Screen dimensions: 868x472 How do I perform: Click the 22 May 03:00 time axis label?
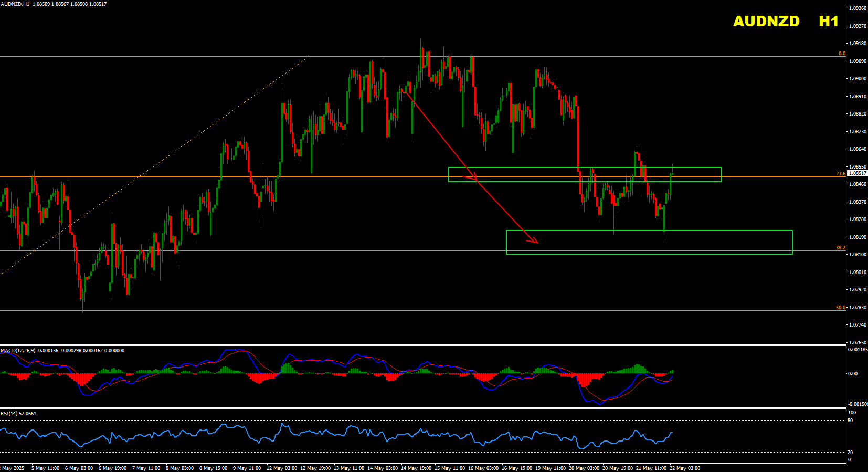685,468
